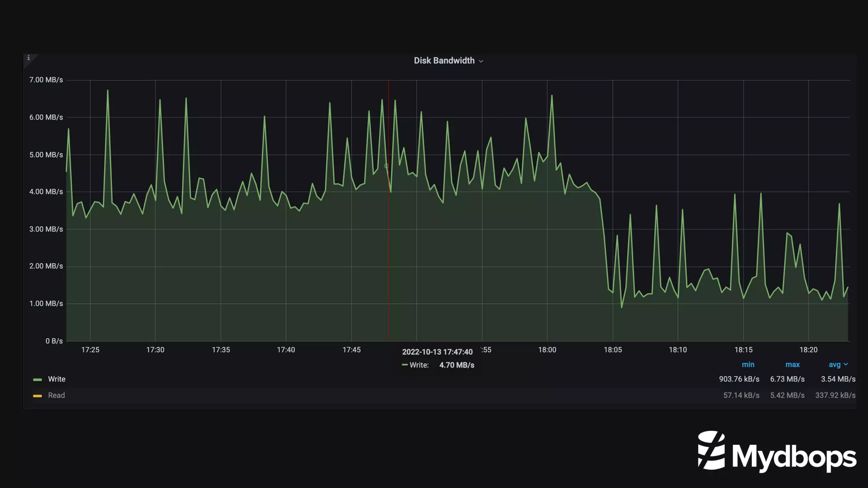Click the green Write color swatch
Viewport: 868px width, 488px height.
click(37, 379)
